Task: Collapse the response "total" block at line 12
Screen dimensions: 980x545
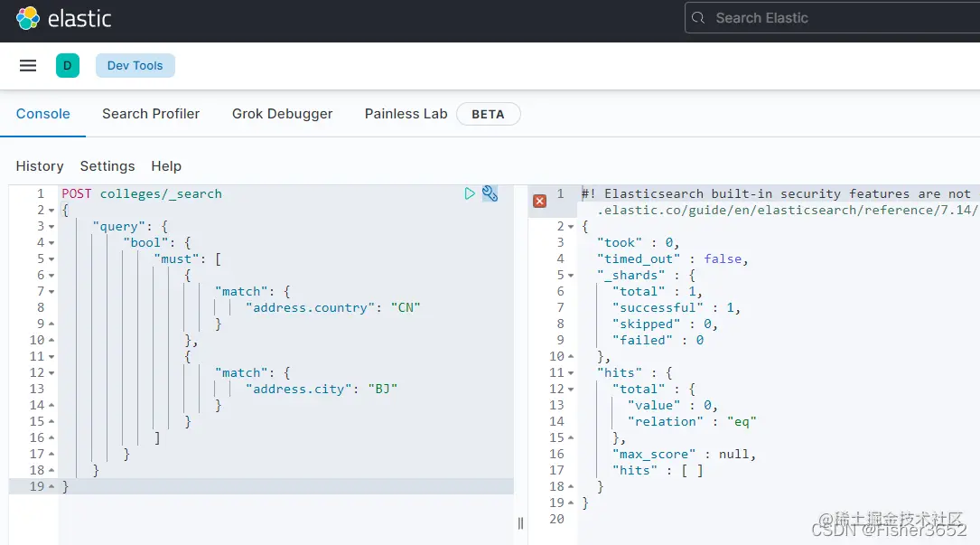Action: (571, 390)
